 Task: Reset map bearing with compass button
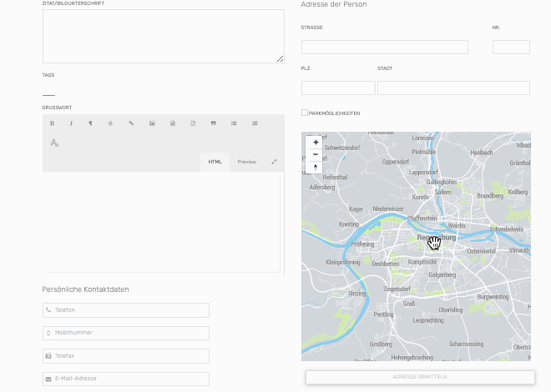[x=316, y=167]
